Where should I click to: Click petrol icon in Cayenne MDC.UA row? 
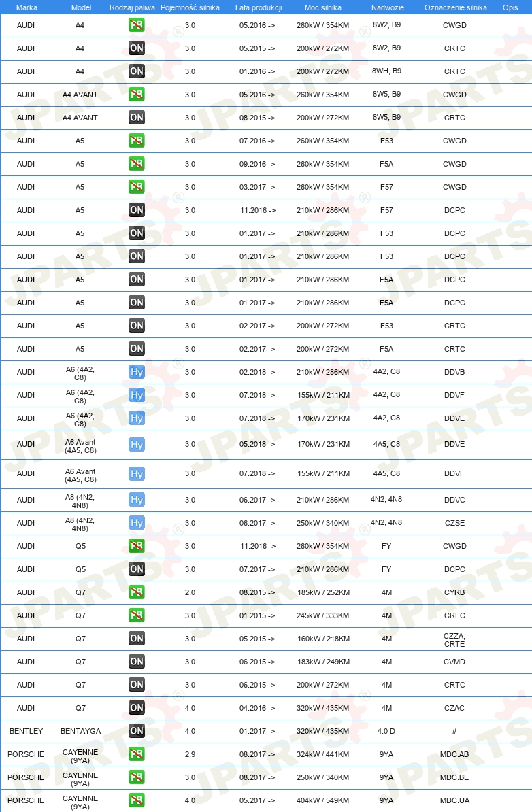tap(137, 800)
